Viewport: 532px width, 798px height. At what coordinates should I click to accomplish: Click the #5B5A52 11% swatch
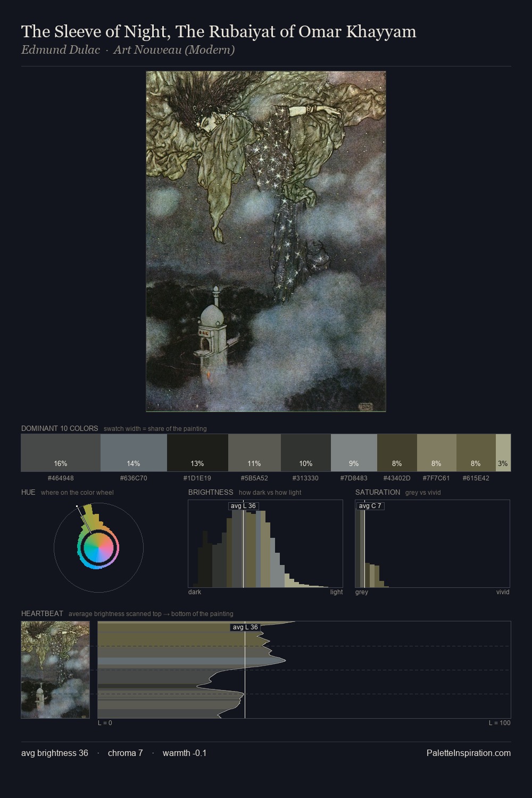pyautogui.click(x=254, y=453)
